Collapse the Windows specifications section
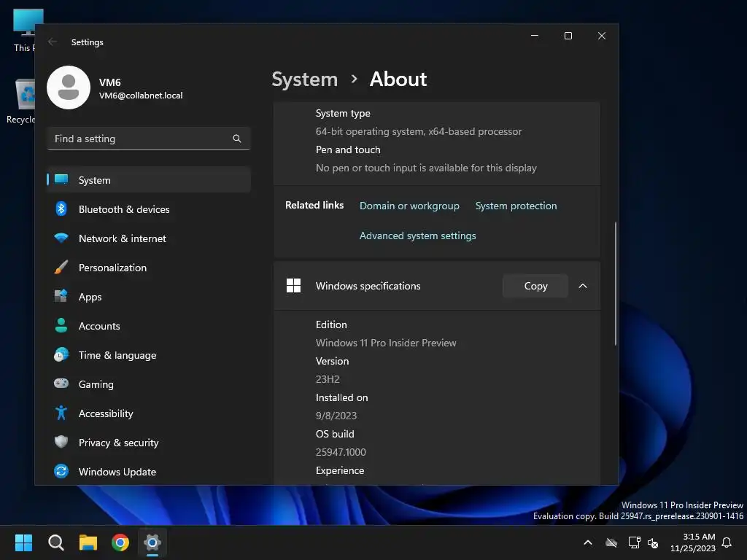747x560 pixels. click(583, 286)
